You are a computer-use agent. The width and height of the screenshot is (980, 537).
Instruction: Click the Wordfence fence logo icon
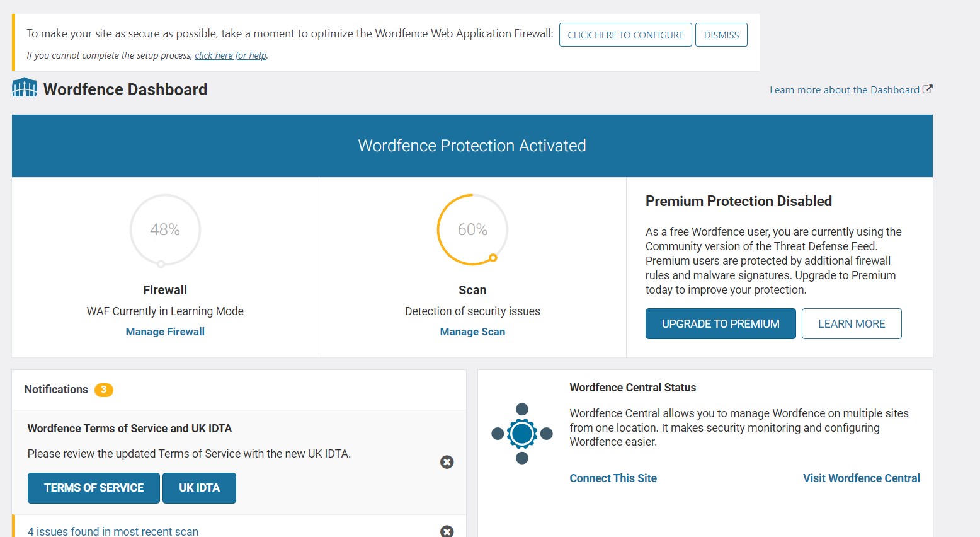[x=25, y=88]
